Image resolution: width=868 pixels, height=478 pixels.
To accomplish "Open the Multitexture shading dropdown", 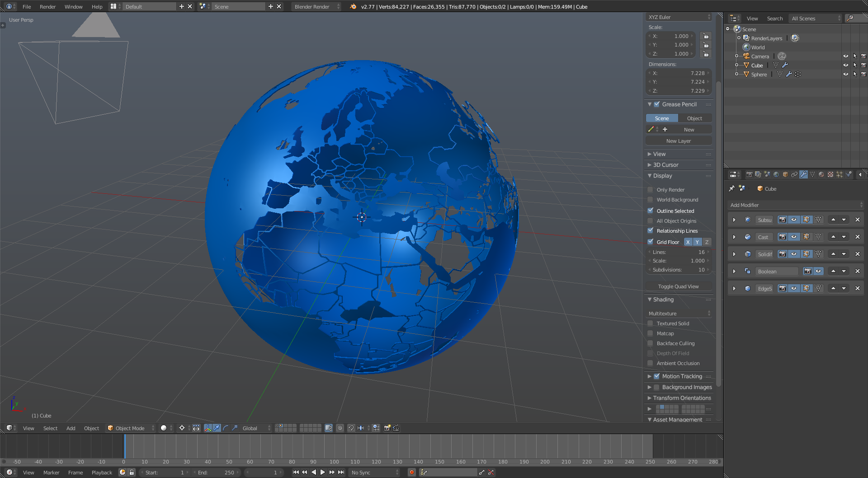I will [x=679, y=313].
